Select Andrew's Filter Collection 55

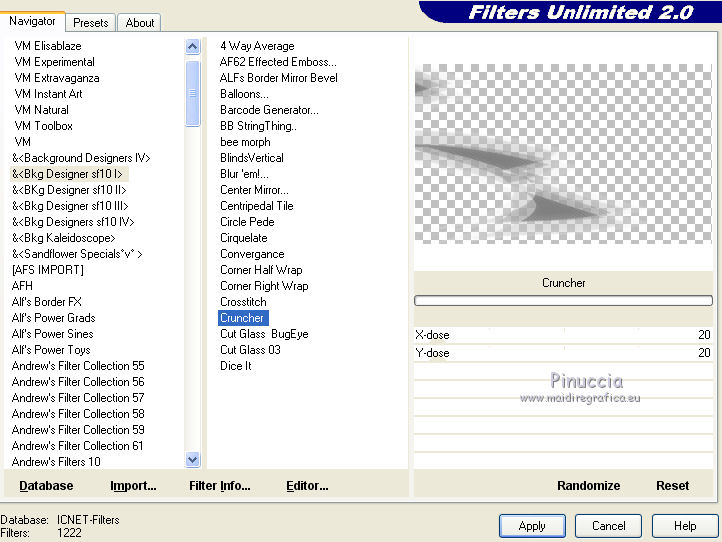[x=78, y=366]
